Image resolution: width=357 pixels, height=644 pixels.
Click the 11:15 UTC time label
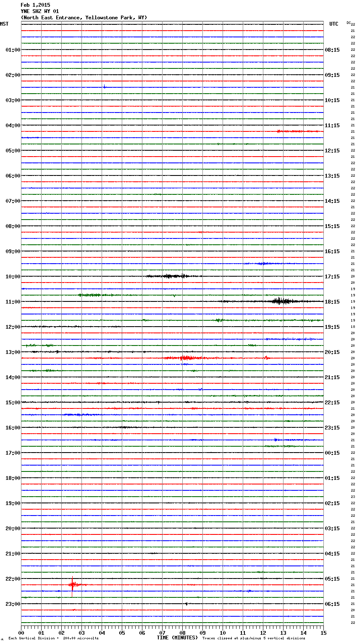[x=332, y=126]
